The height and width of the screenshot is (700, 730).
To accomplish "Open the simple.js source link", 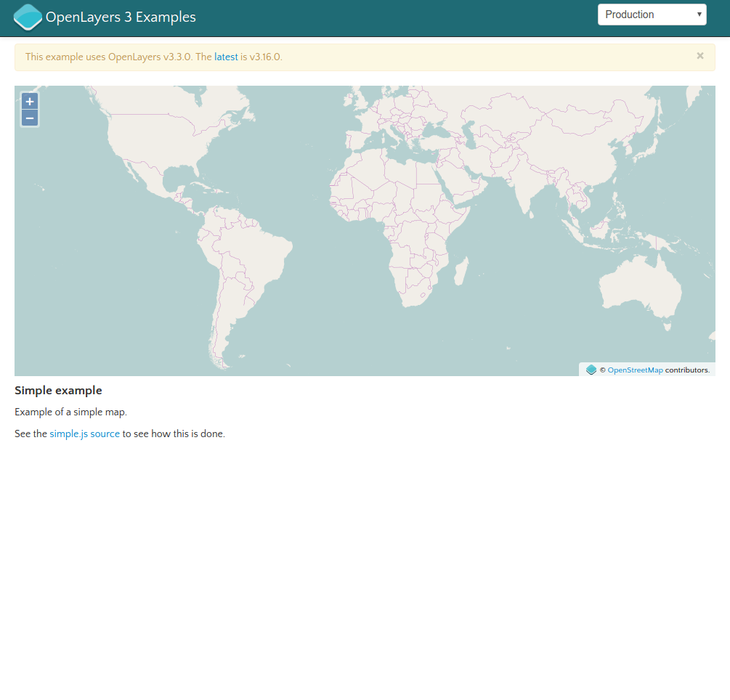I will click(x=84, y=434).
